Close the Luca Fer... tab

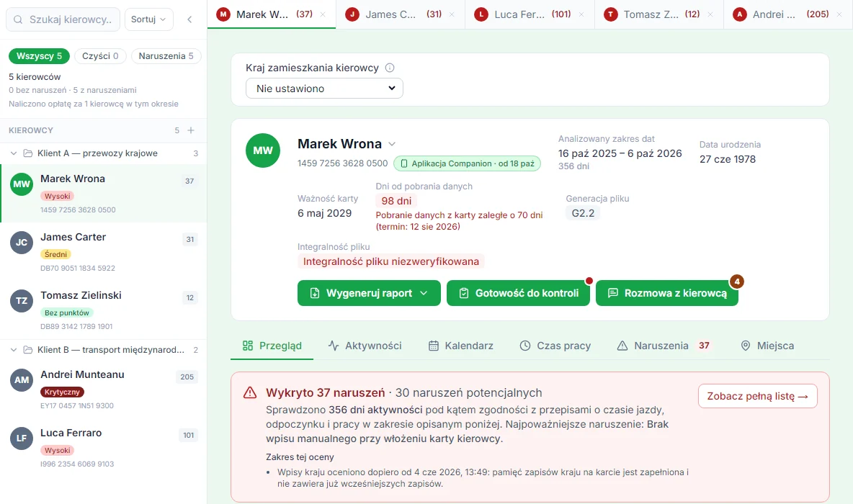[581, 14]
